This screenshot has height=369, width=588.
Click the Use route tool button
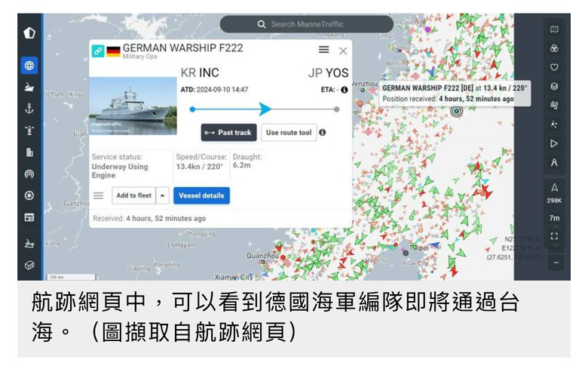(289, 133)
